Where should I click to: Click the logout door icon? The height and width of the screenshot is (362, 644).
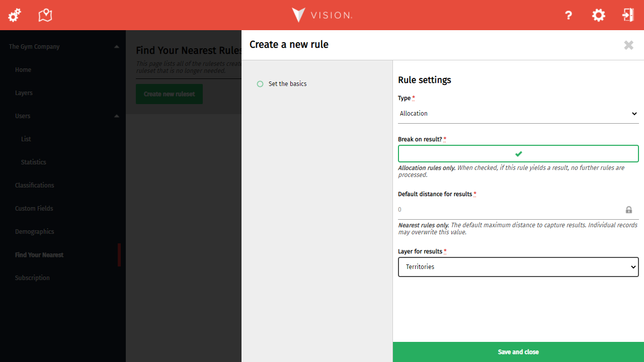[628, 15]
